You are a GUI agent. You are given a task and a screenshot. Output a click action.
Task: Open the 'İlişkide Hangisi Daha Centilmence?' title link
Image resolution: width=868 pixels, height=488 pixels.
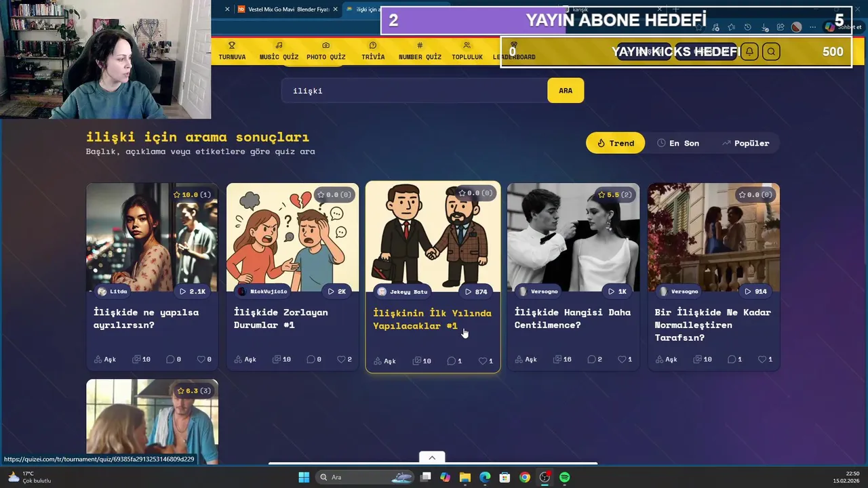[572, 319]
